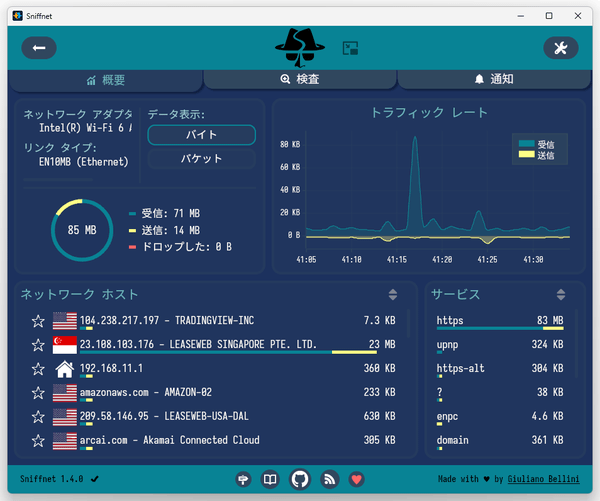Click the 送信: 14 MB value
Screen dimensions: 600x501
point(170,230)
